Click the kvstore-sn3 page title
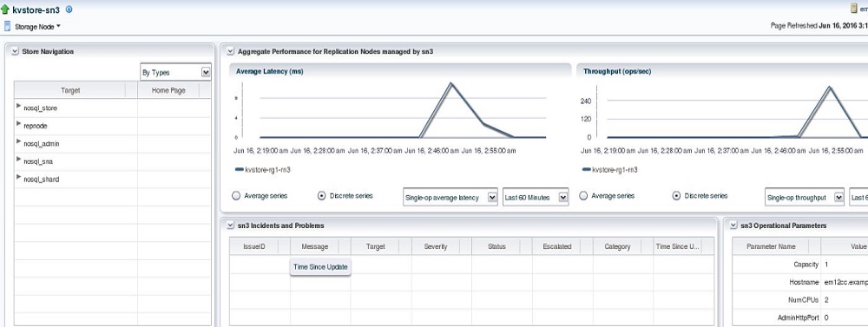 click(36, 10)
